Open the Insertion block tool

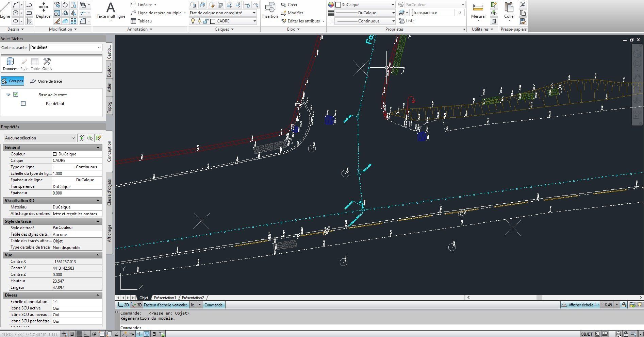tap(270, 10)
